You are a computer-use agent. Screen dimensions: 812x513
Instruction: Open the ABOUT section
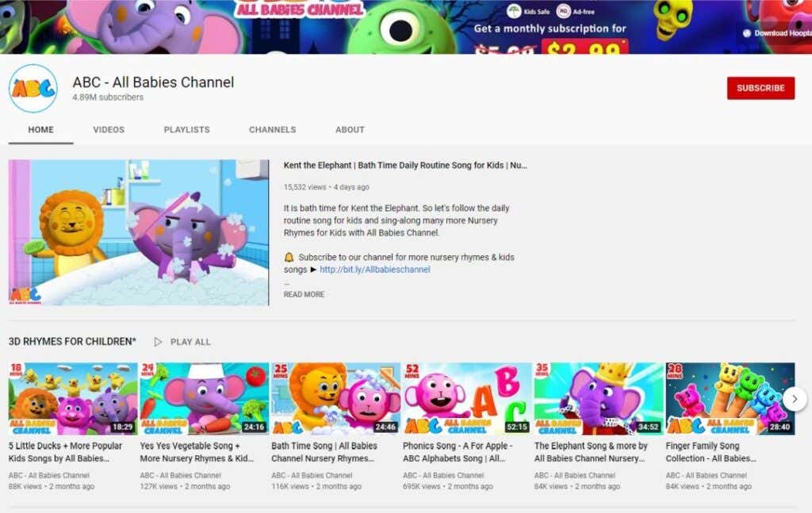click(x=348, y=129)
